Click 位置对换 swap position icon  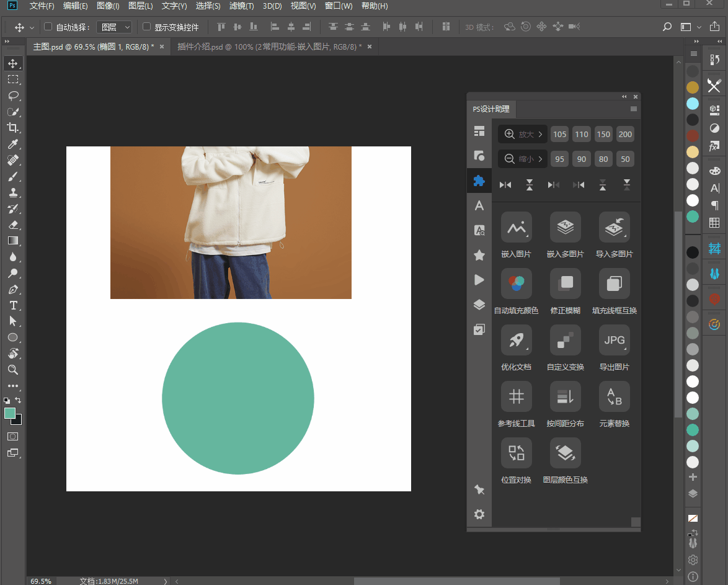click(x=517, y=453)
